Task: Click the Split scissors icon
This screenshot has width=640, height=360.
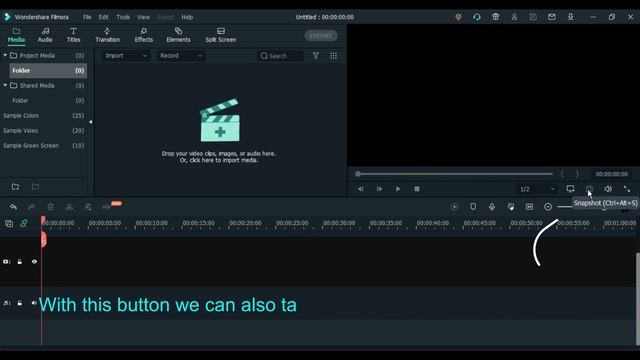Action: coord(69,207)
